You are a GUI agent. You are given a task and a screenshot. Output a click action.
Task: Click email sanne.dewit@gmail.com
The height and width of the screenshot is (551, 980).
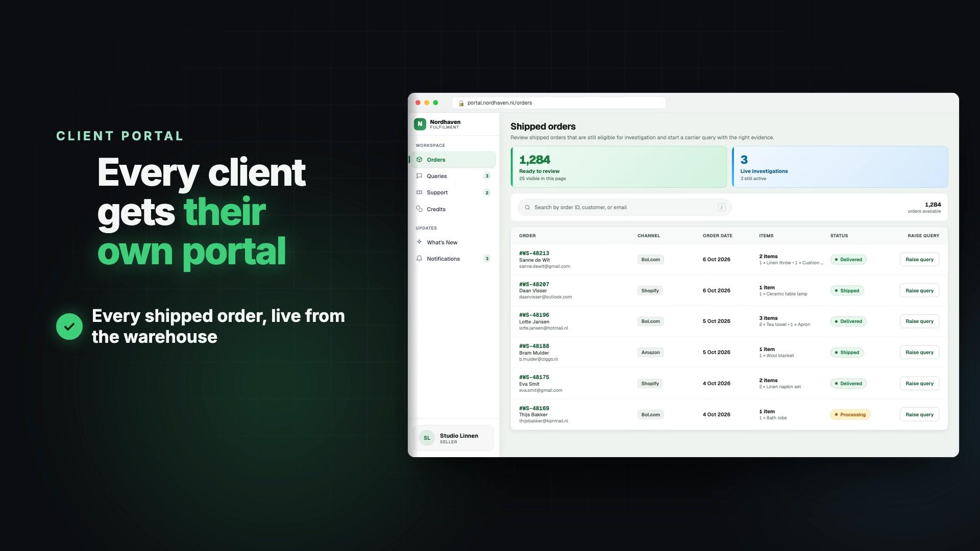[x=544, y=266]
